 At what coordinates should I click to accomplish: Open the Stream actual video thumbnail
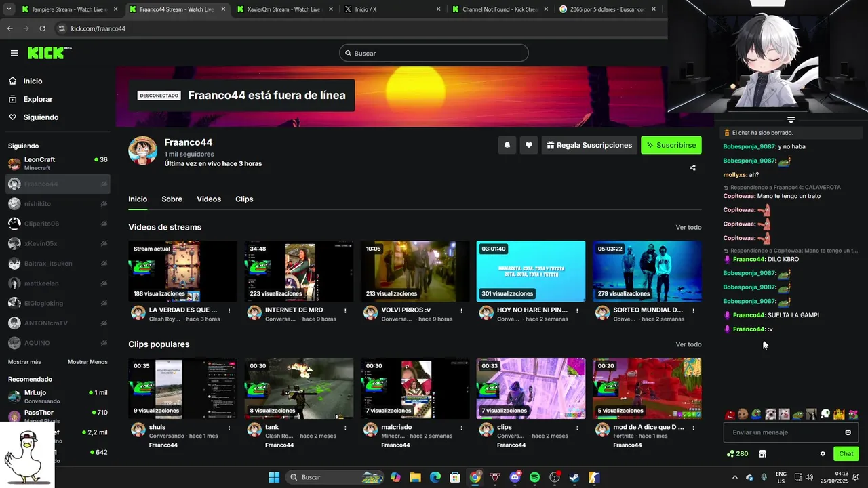tap(183, 271)
